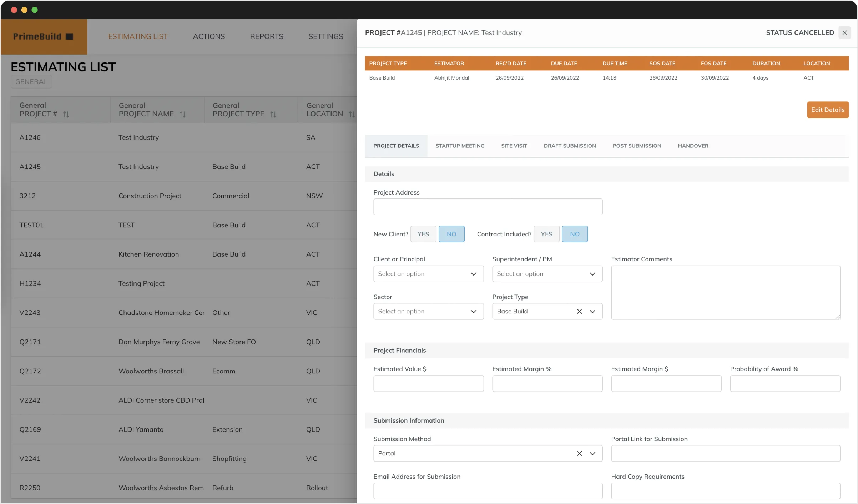This screenshot has height=504, width=858.
Task: Set New Client to YES
Action: (x=423, y=234)
